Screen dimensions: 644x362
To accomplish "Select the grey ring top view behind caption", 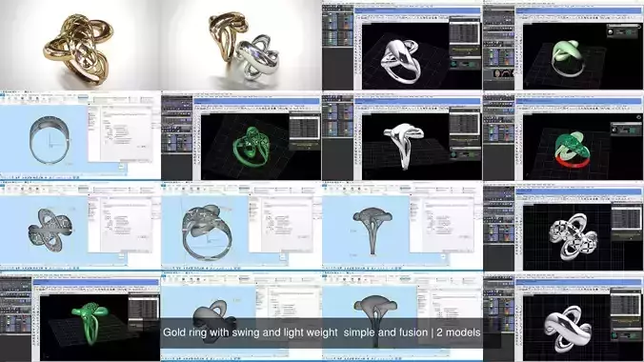I will click(x=241, y=317).
